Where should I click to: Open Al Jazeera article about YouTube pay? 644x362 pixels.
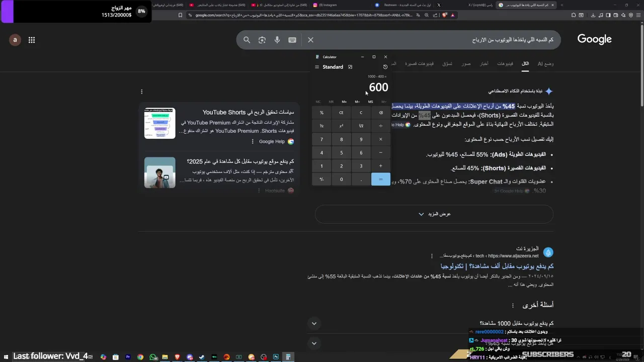click(497, 266)
